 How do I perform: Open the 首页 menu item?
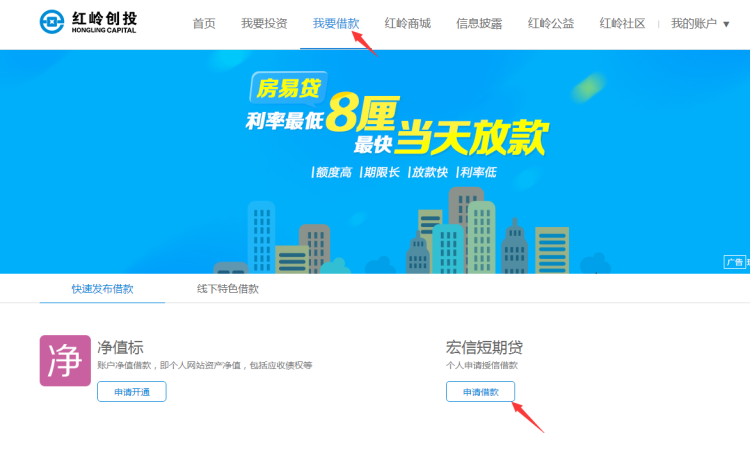[204, 23]
